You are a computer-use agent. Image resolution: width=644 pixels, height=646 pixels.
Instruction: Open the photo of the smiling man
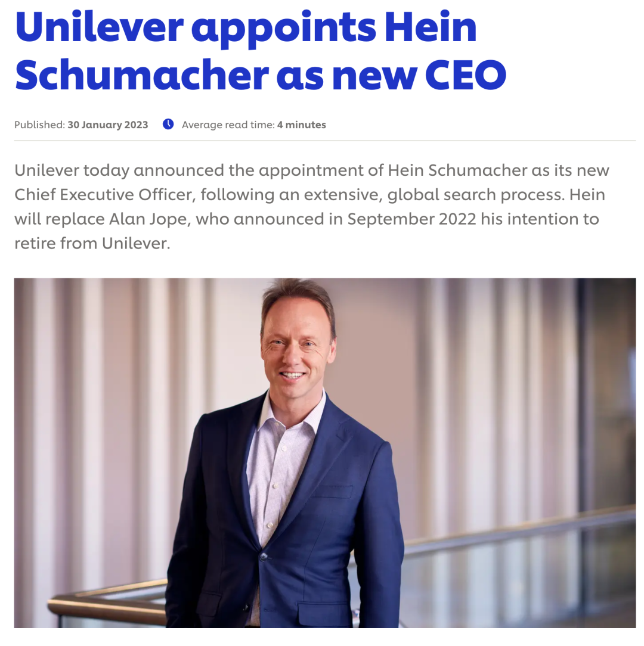click(325, 453)
